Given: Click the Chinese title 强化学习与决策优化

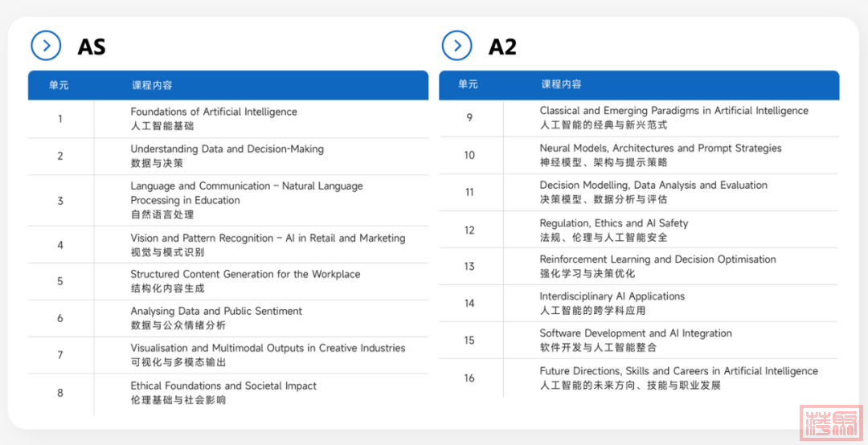Looking at the screenshot, I should [588, 273].
